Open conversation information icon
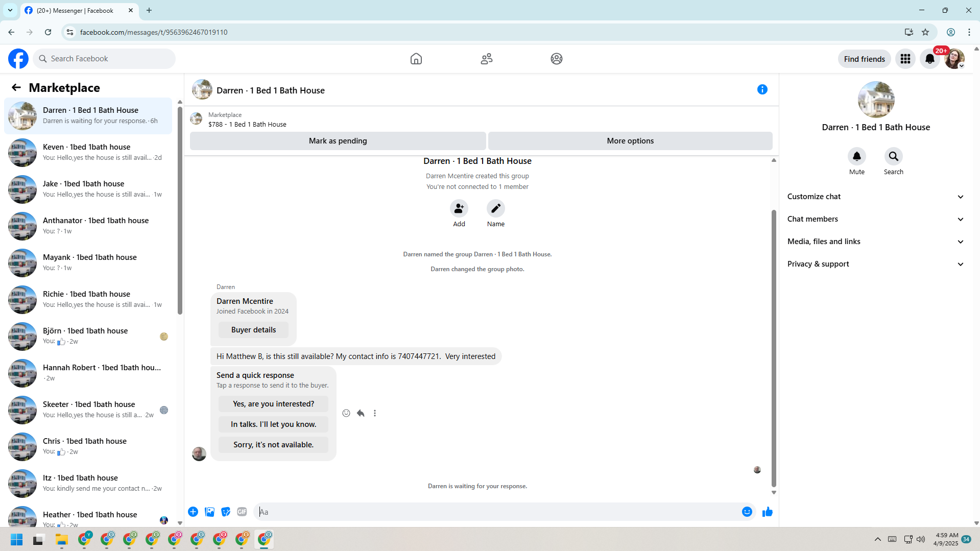Screen dimensions: 980x551 pos(762,89)
